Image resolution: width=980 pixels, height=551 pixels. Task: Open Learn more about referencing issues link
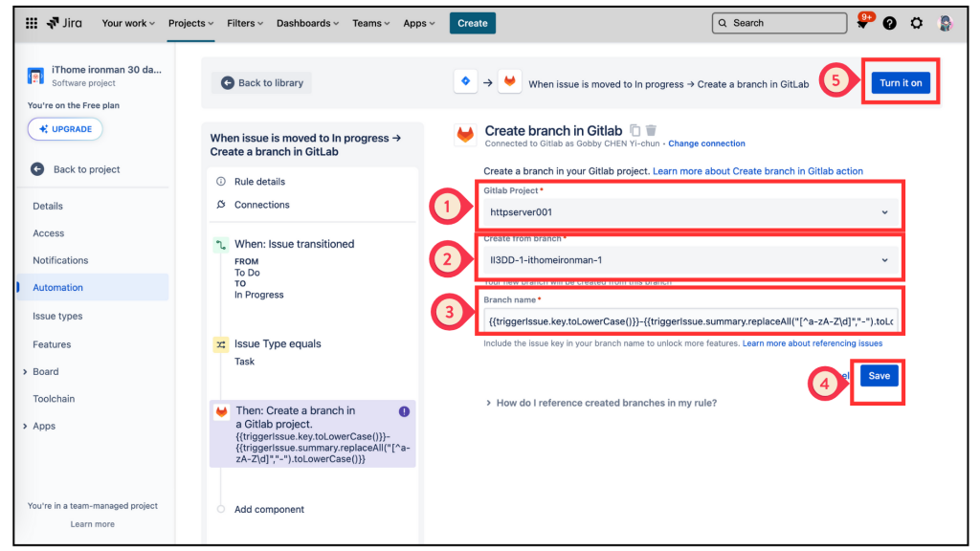pyautogui.click(x=812, y=343)
